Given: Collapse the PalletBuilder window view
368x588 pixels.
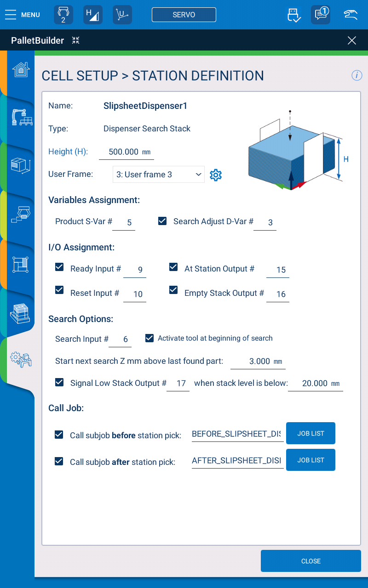Looking at the screenshot, I should pos(76,40).
